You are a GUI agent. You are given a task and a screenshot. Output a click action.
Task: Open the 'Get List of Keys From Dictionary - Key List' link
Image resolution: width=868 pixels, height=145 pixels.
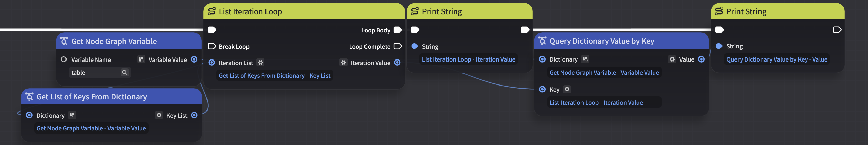tap(274, 76)
